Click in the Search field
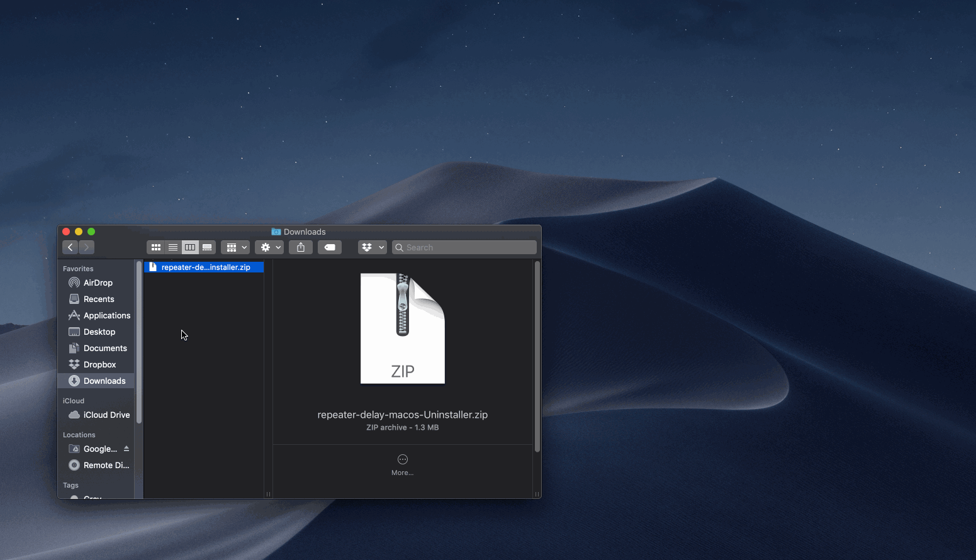Image resolution: width=976 pixels, height=560 pixels. [x=464, y=247]
